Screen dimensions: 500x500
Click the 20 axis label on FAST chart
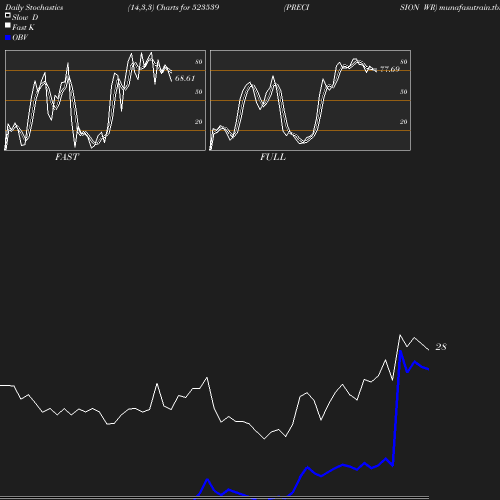[199, 122]
